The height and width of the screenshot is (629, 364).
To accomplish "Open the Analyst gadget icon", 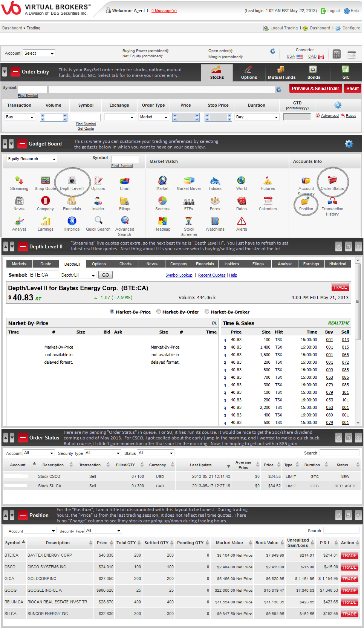I will coord(19,221).
